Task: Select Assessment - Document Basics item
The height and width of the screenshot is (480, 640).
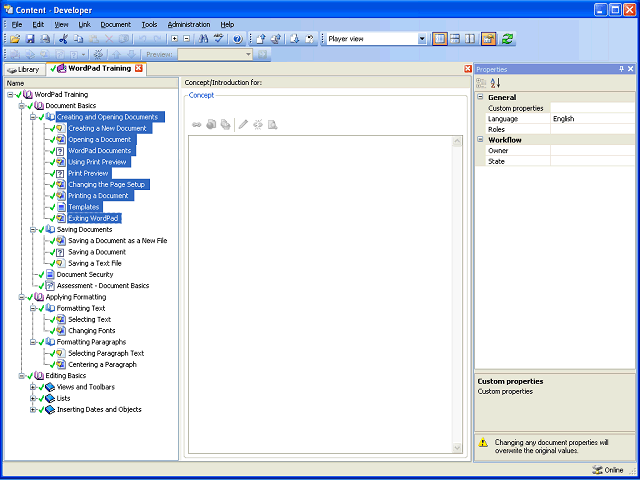Action: (x=103, y=286)
